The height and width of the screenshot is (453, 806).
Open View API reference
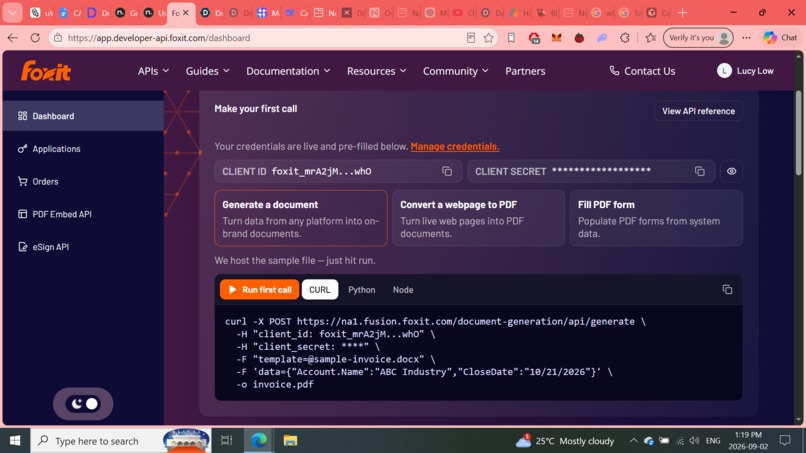click(698, 111)
